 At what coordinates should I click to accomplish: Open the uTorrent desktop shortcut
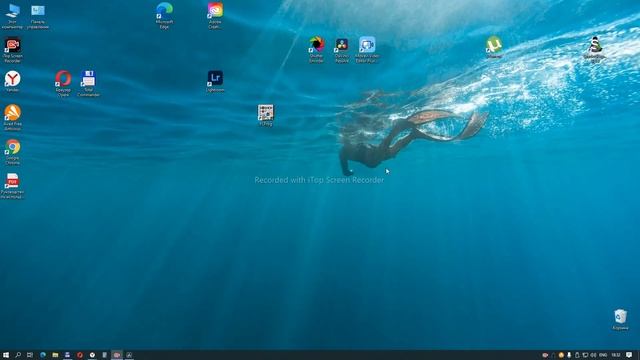tap(494, 47)
